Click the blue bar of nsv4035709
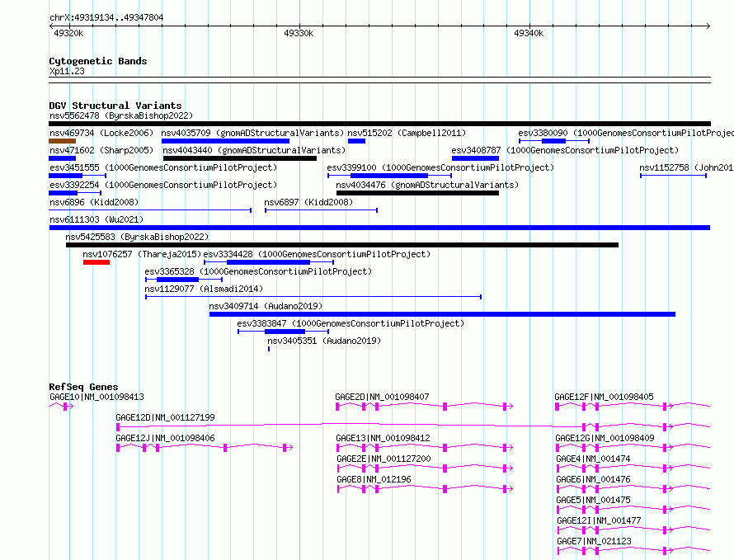The image size is (734, 560). [x=225, y=141]
